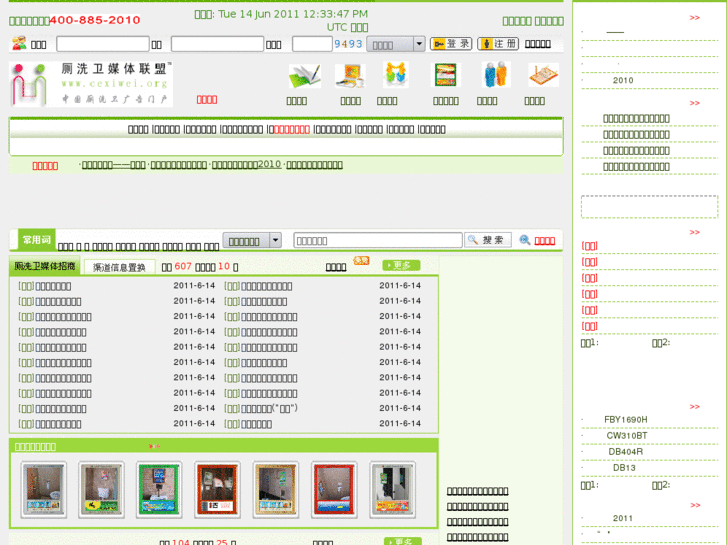The width and height of the screenshot is (727, 545).
Task: Click the green 更多 button above the news list
Action: click(401, 265)
